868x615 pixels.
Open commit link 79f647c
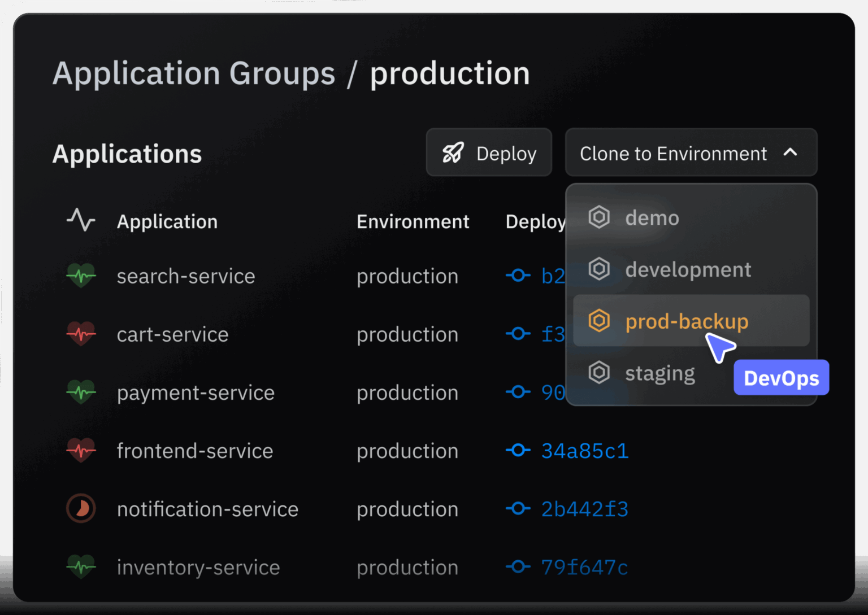coord(584,567)
